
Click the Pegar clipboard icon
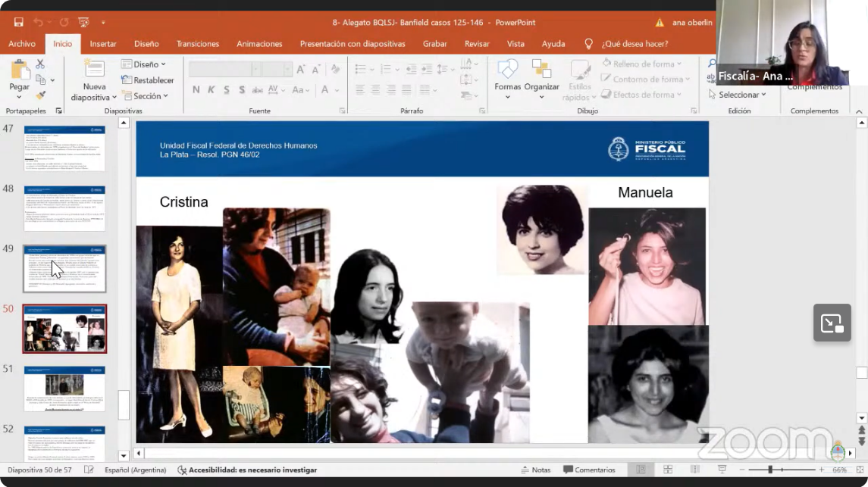pos(20,70)
